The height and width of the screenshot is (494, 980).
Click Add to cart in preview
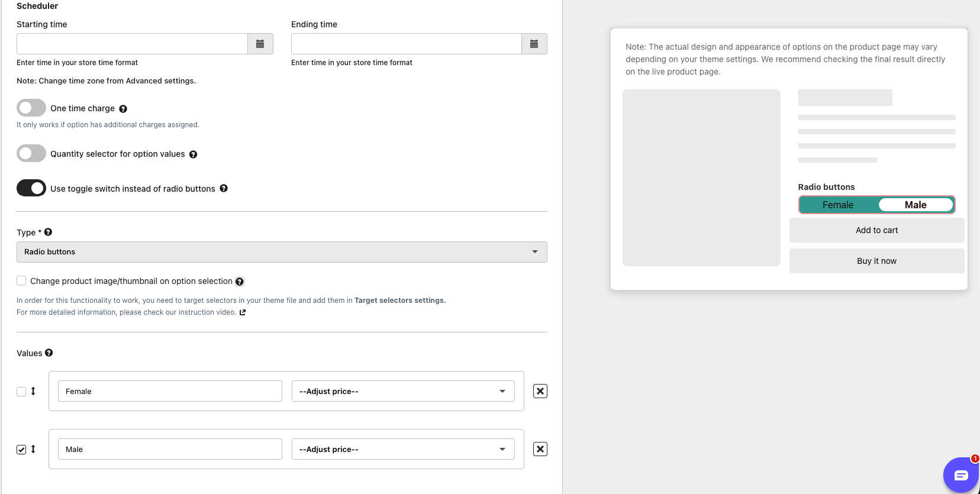tap(877, 230)
